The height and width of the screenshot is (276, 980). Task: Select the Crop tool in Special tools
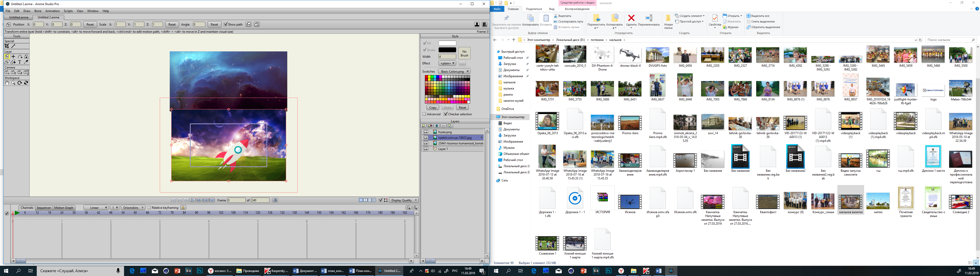[7, 46]
